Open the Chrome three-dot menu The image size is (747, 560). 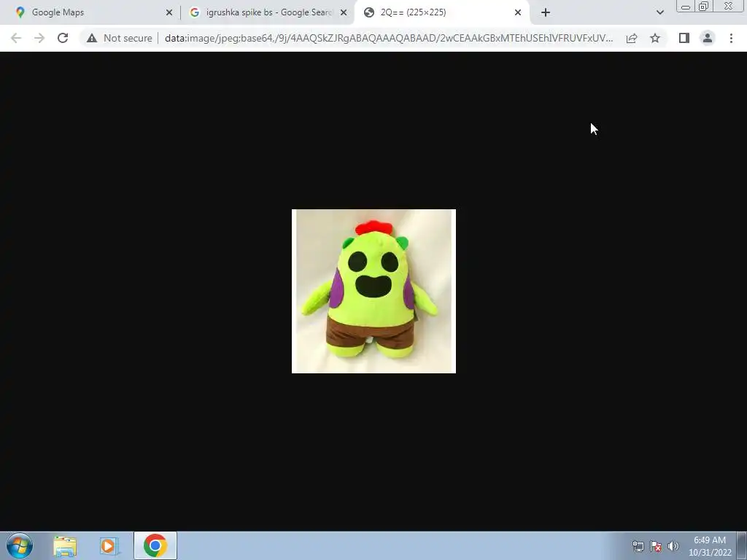coord(731,38)
